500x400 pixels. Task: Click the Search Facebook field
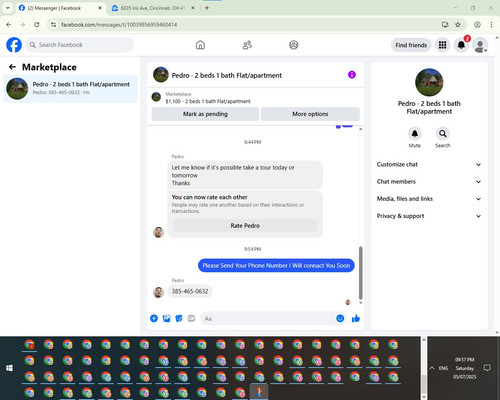[80, 45]
